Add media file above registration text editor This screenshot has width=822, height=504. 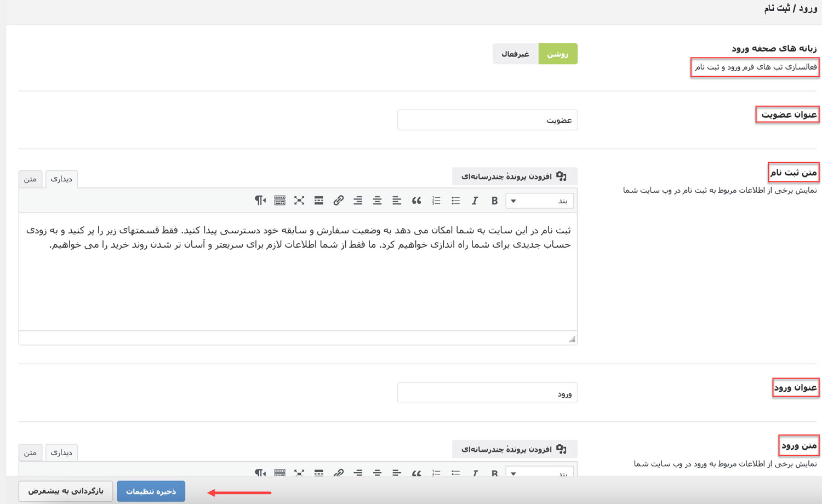(x=514, y=176)
